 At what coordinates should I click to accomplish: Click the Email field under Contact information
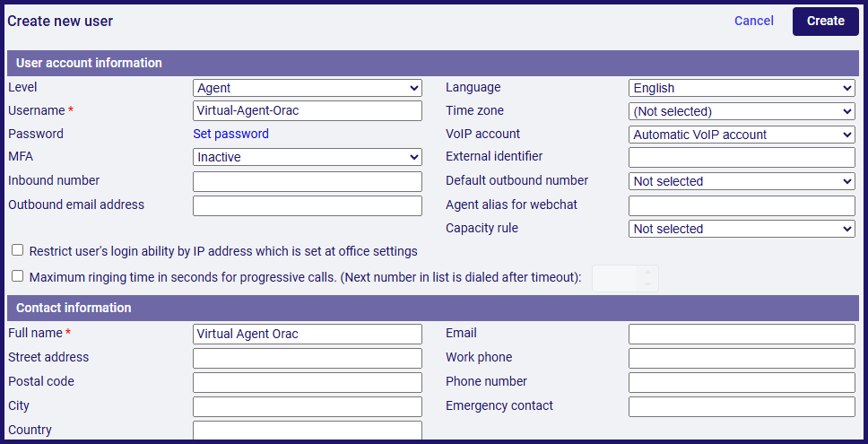click(742, 335)
